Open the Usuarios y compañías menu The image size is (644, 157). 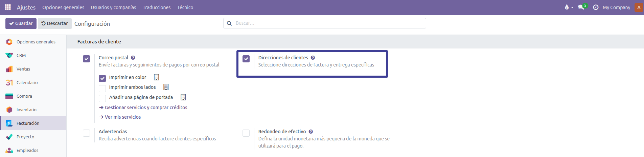tap(113, 7)
